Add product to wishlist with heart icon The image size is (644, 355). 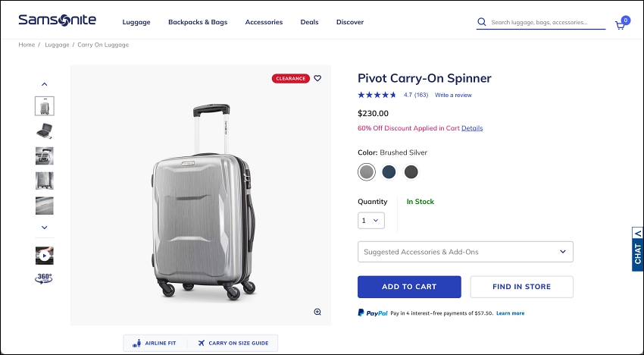(317, 78)
